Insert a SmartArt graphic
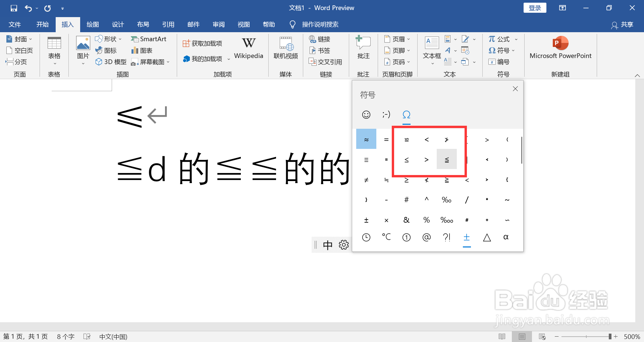This screenshot has height=342, width=644. 149,39
